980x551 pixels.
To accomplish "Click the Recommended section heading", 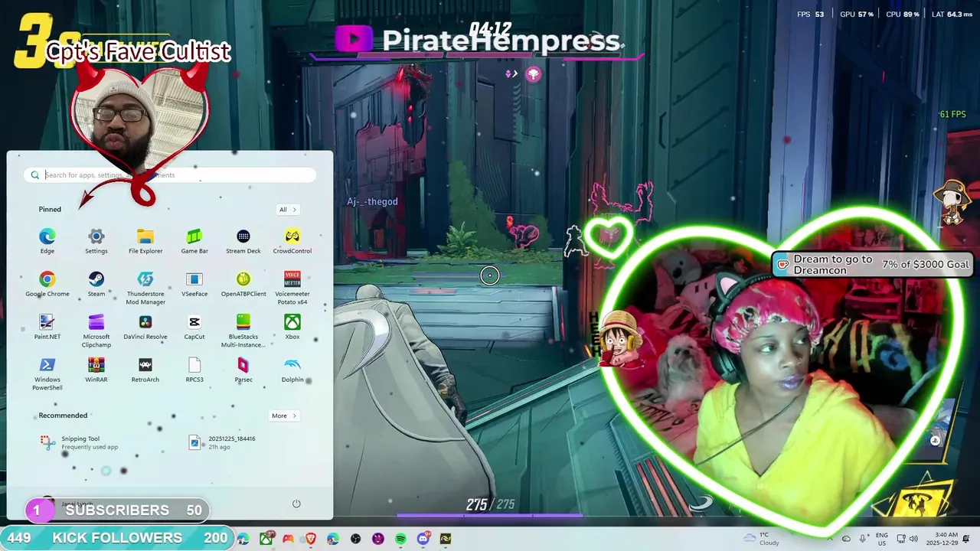I will pos(63,416).
